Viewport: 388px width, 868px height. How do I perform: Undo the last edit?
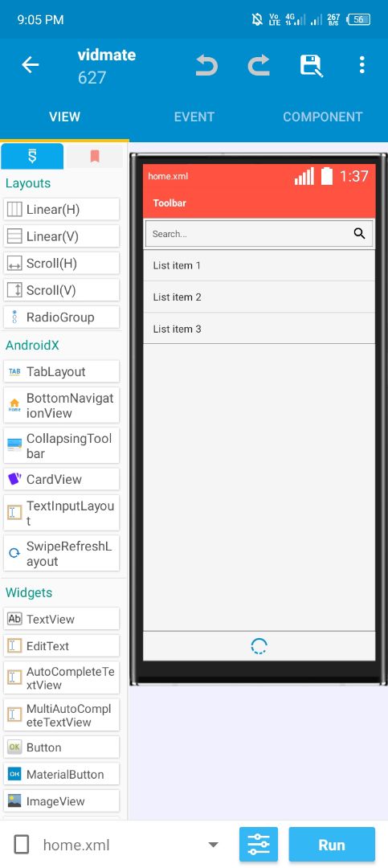click(x=206, y=65)
